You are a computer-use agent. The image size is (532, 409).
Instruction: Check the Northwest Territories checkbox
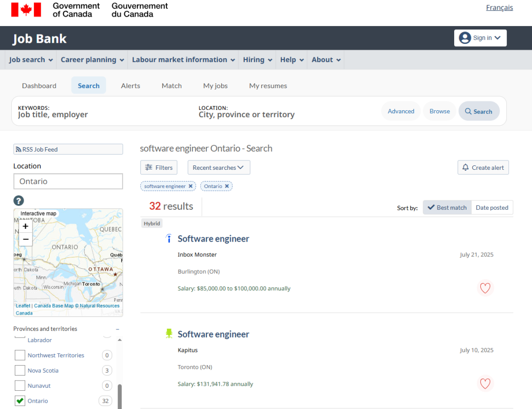(20, 355)
